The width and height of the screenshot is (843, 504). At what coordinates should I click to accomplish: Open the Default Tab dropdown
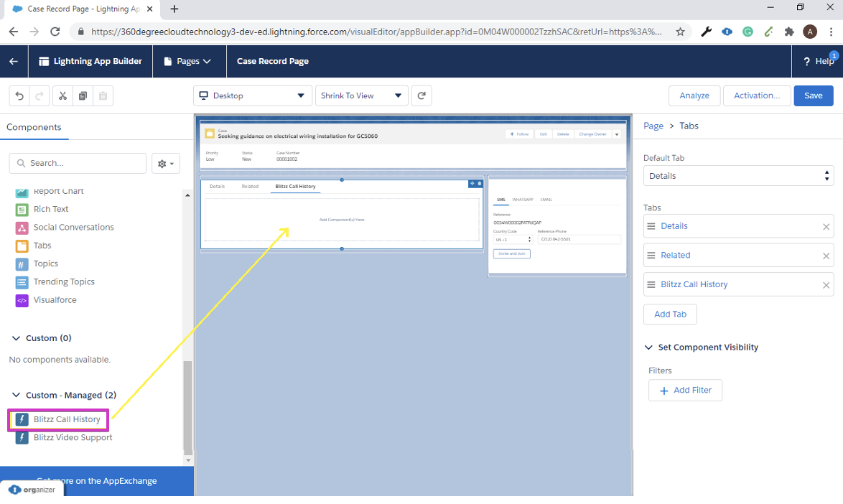(738, 176)
